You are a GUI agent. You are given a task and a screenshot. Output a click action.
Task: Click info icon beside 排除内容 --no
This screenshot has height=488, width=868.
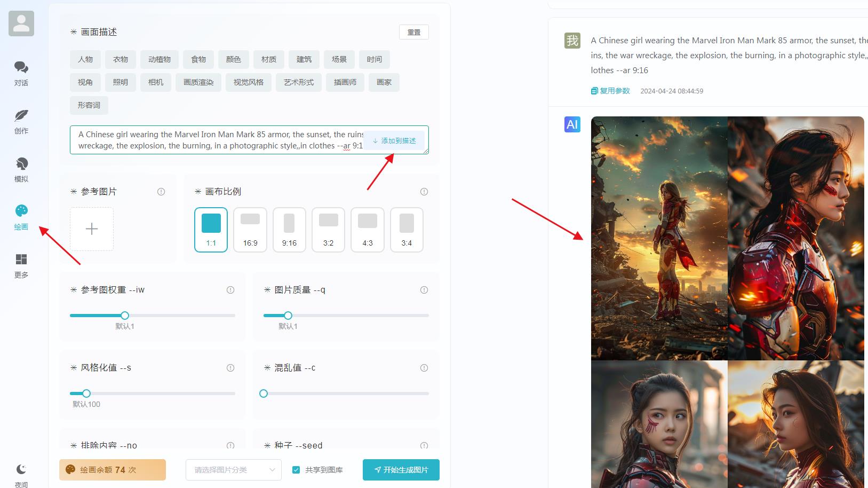point(230,445)
